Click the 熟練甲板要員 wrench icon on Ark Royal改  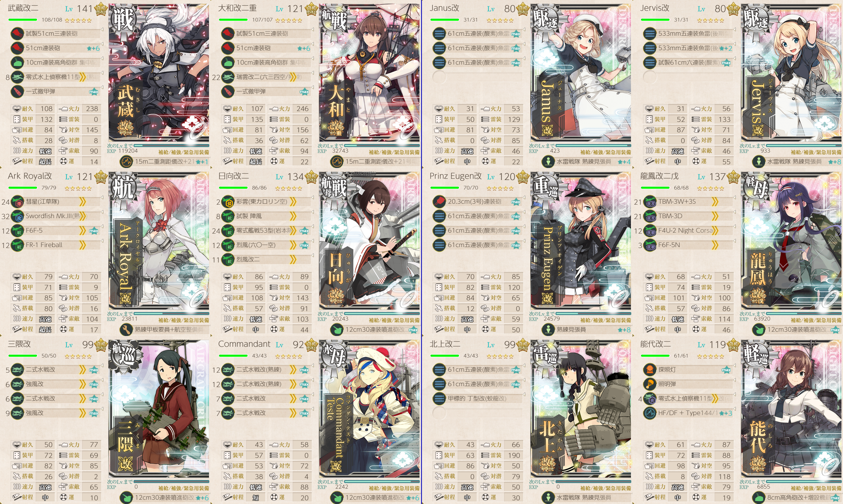coord(126,330)
